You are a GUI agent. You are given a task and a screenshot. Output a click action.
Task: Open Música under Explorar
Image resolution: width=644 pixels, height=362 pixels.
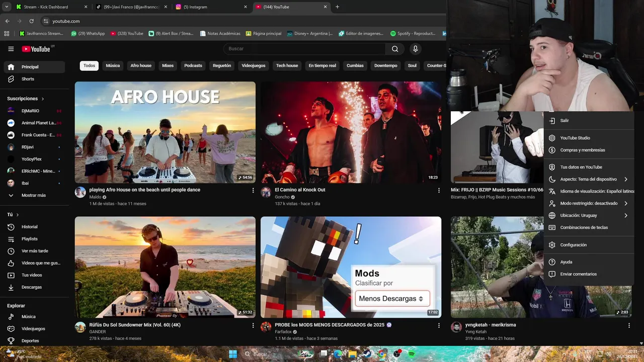(34, 317)
